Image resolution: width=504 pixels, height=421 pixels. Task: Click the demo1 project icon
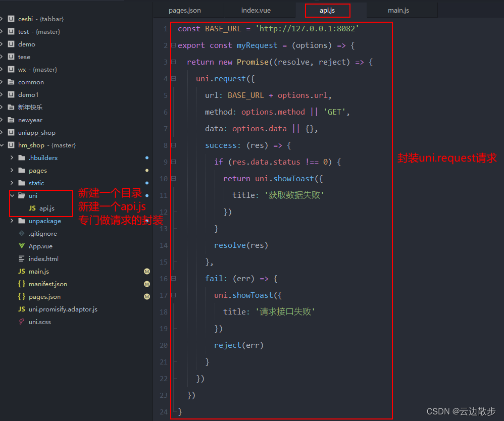tap(11, 94)
